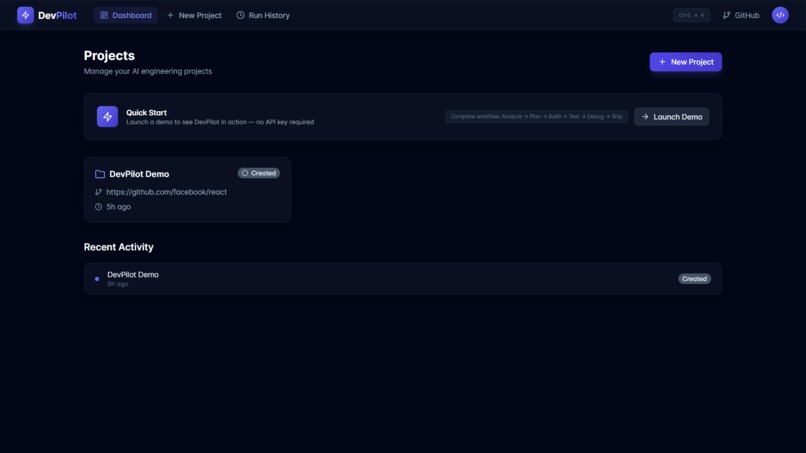Image resolution: width=806 pixels, height=453 pixels.
Task: Click the Projects heading
Action: (109, 56)
